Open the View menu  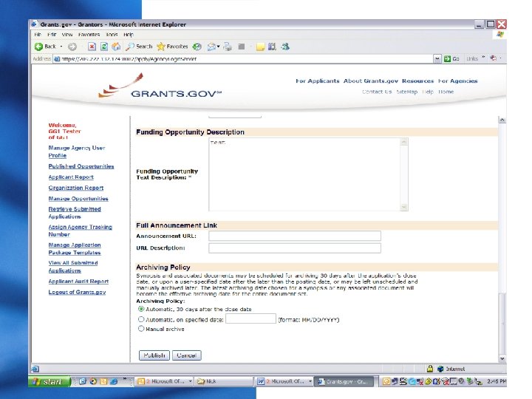coord(66,35)
